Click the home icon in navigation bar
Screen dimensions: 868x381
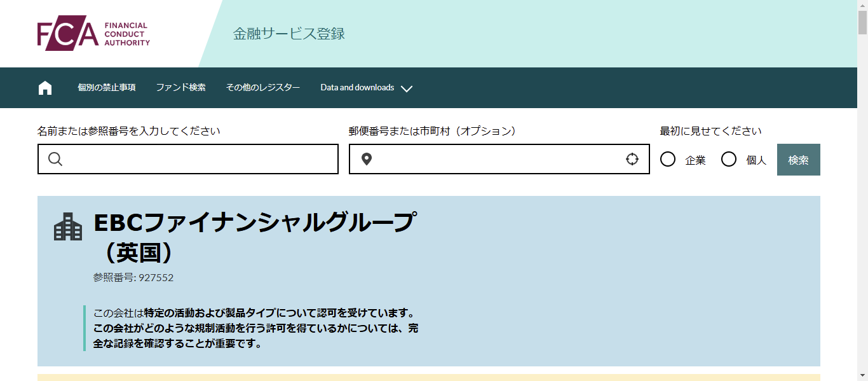click(x=44, y=87)
